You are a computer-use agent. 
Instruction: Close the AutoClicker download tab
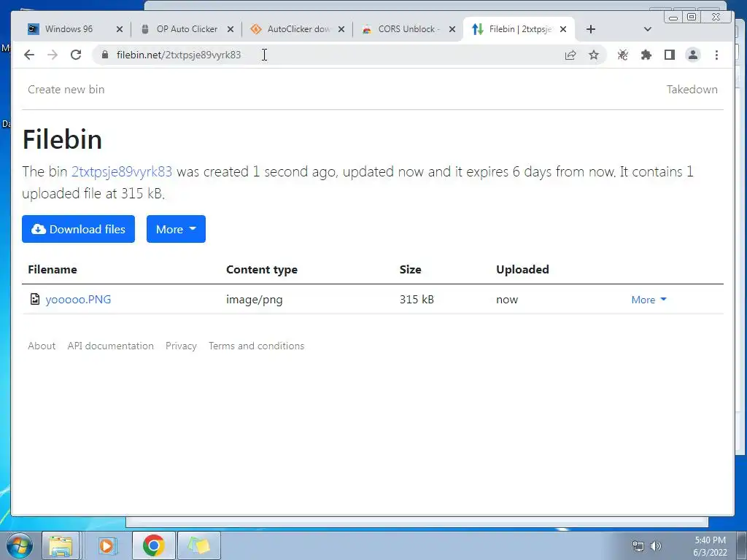341,29
